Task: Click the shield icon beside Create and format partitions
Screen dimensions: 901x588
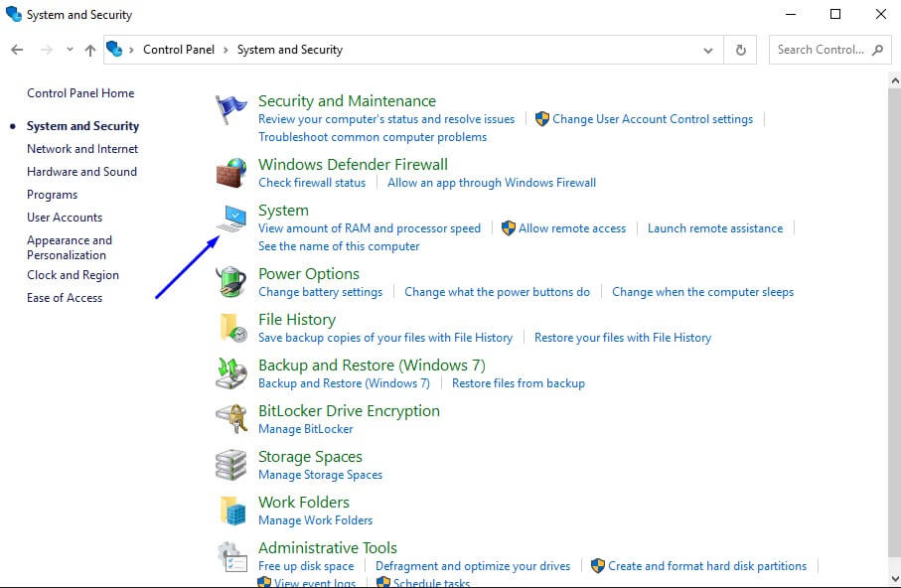Action: (x=598, y=565)
